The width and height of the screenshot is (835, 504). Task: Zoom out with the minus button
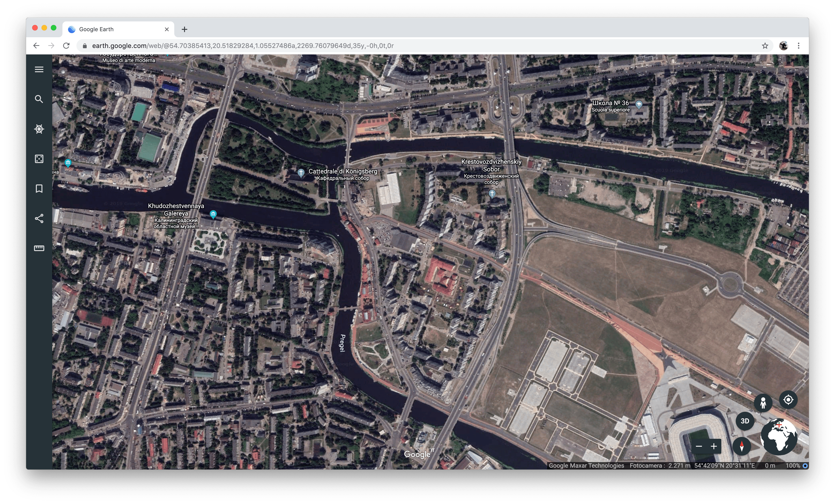tap(699, 446)
